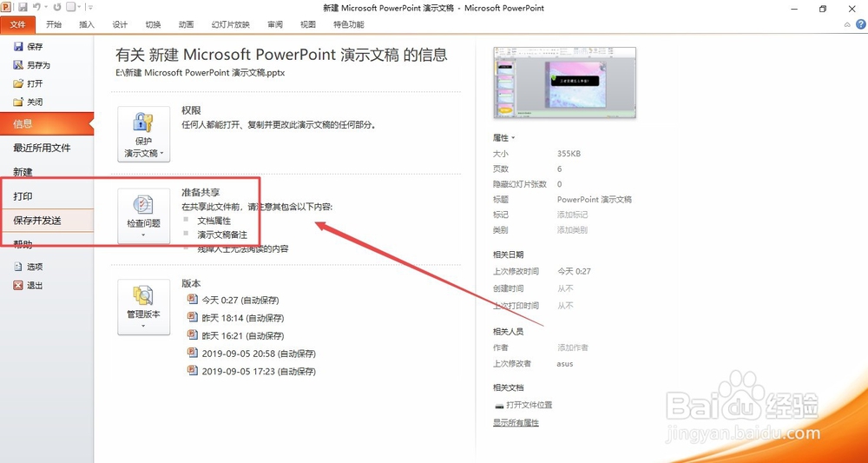This screenshot has width=868, height=463.
Task: Go to the 动画 ribbon tab
Action: click(x=186, y=25)
